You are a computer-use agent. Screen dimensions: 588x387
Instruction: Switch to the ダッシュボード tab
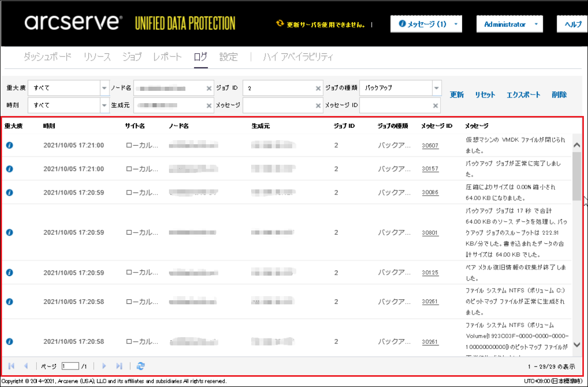click(x=47, y=57)
